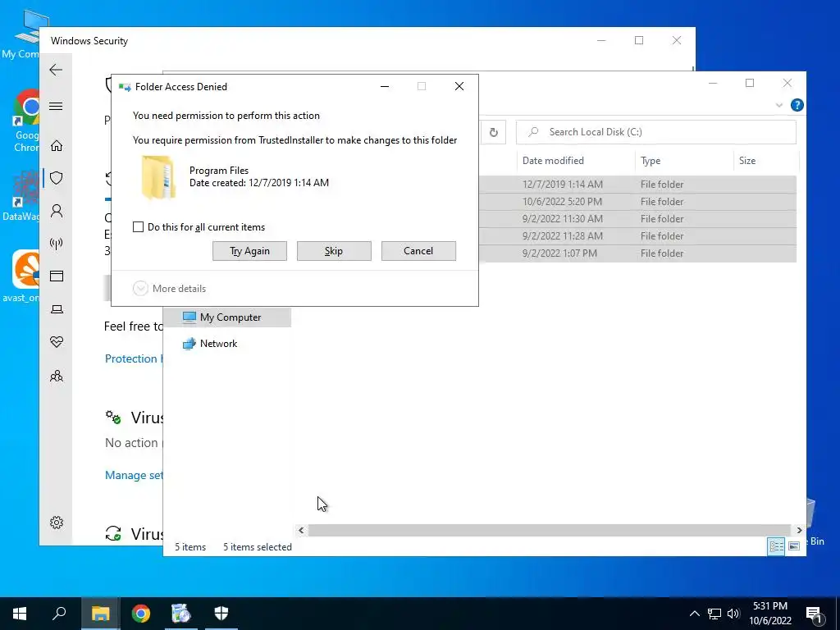Open Google Chrome from the taskbar
840x630 pixels.
(141, 614)
